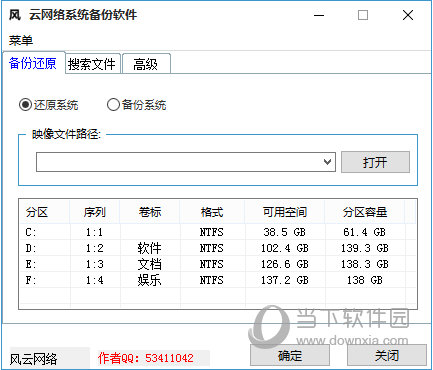This screenshot has width=433, height=370.
Task: Click the 139.3 GB capacity cell
Action: pyautogui.click(x=365, y=248)
